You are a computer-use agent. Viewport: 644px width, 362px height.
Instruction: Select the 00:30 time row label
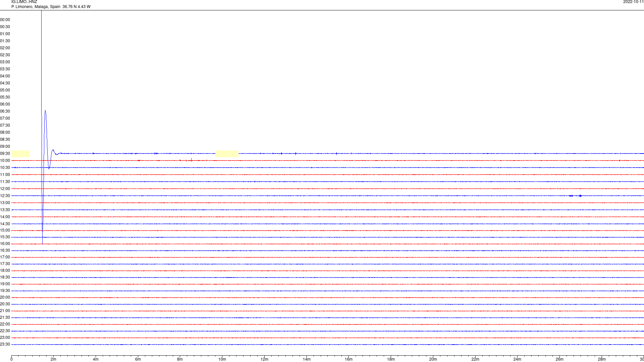coord(5,27)
